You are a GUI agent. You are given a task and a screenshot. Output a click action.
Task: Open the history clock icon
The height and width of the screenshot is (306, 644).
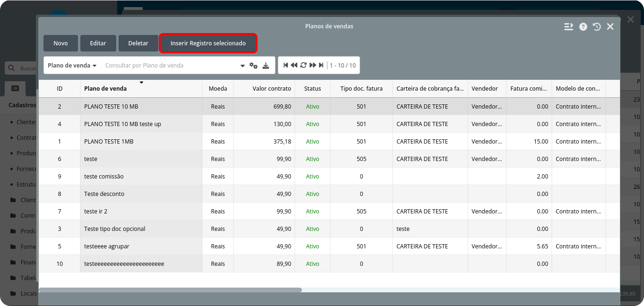pos(597,27)
